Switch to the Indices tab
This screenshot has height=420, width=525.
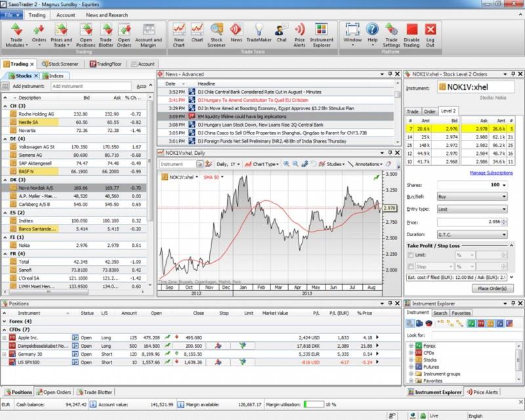[54, 75]
